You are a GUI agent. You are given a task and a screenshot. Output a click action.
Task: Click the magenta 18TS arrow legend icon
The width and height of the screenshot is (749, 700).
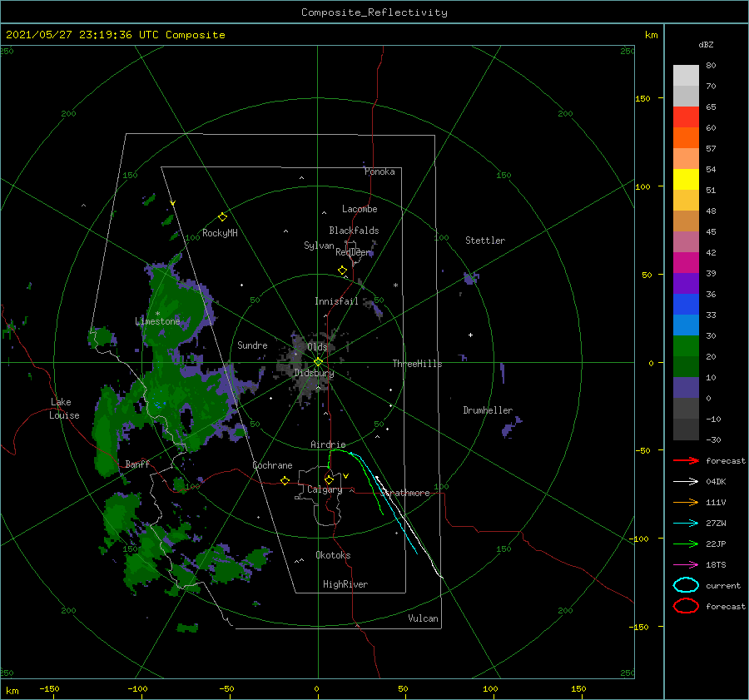(x=686, y=565)
